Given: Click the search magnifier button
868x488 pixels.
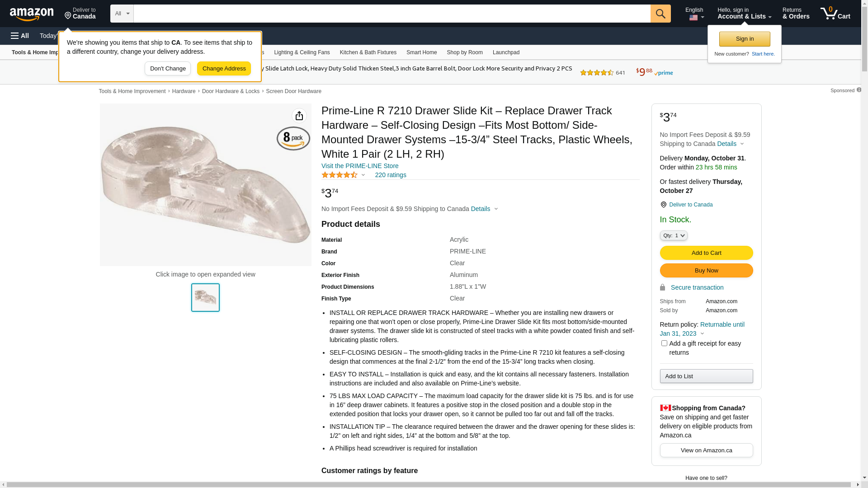Looking at the screenshot, I should (660, 14).
